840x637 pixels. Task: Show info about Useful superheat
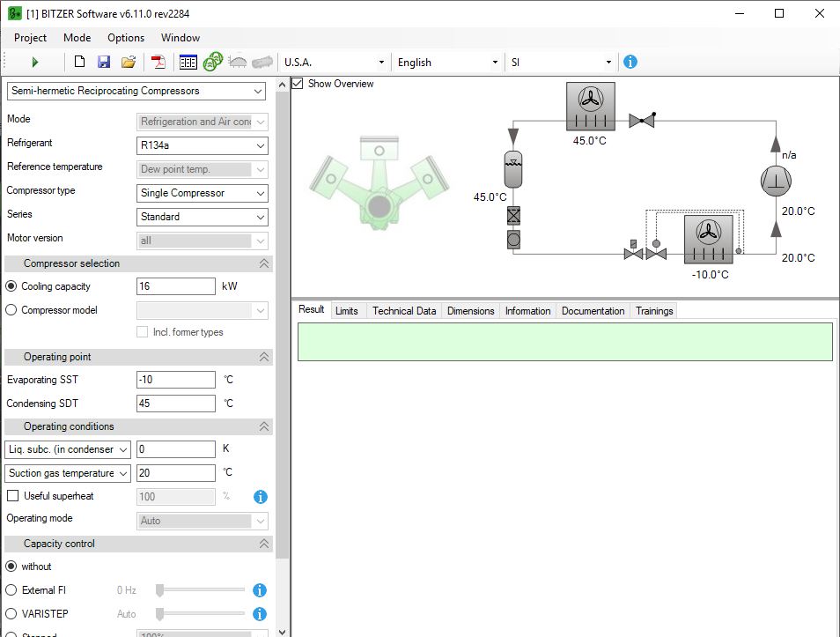[x=261, y=497]
